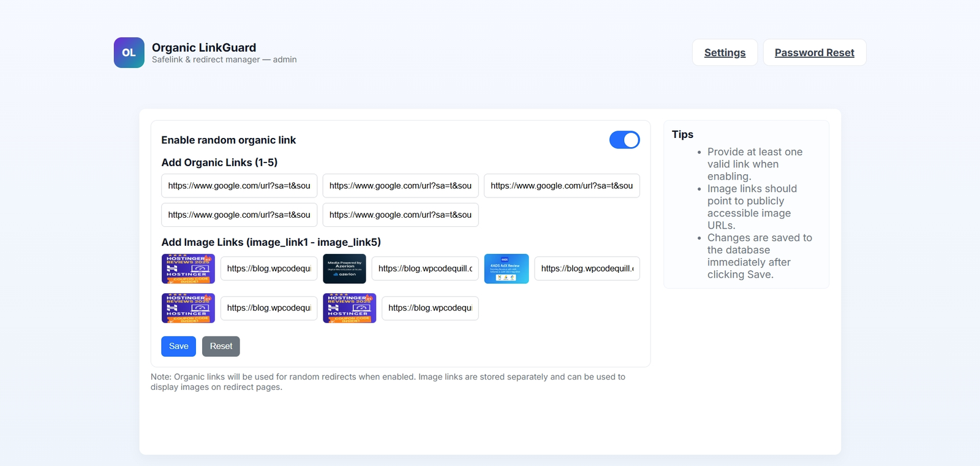
Task: Click the gray Reset button
Action: point(221,346)
